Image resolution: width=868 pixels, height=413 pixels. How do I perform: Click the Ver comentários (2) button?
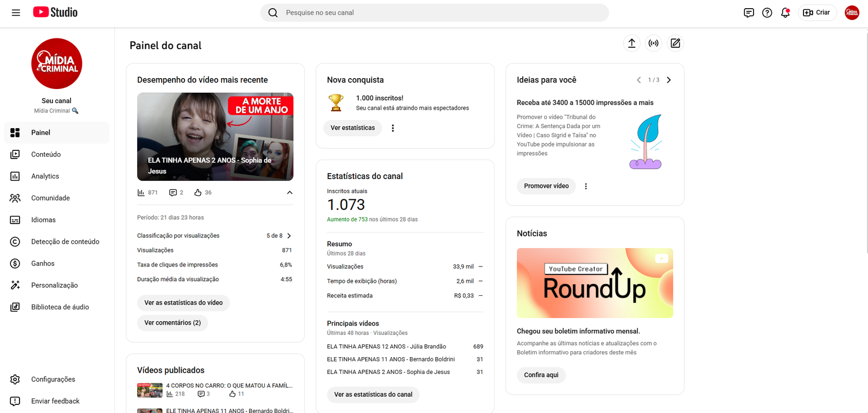[x=173, y=323]
